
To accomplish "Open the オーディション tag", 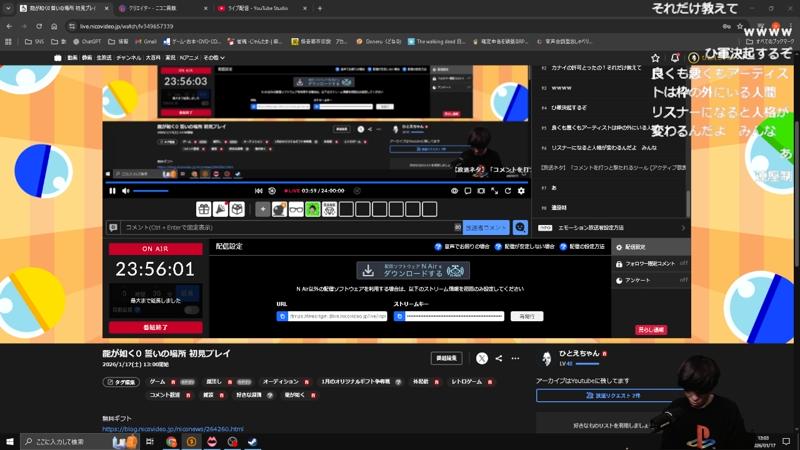I will 281,382.
